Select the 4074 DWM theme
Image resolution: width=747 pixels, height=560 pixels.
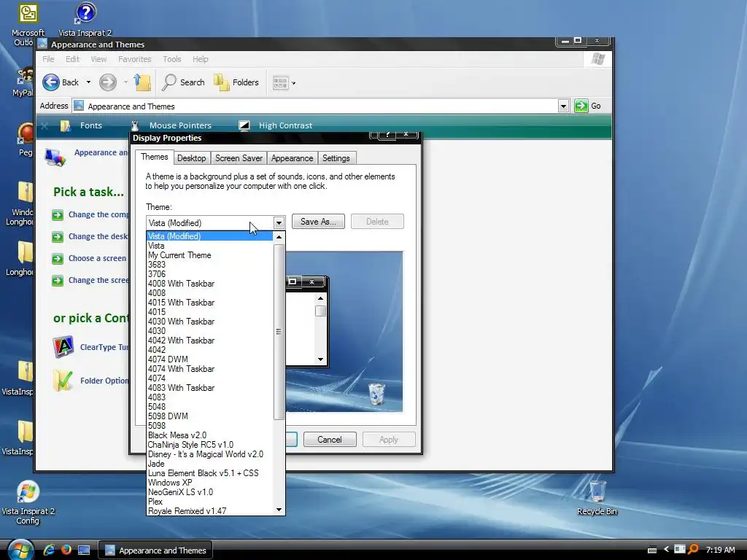point(209,359)
